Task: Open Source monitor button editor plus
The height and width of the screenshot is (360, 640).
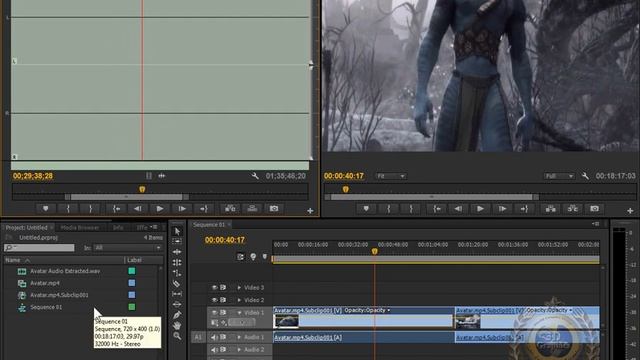Action: pos(310,211)
